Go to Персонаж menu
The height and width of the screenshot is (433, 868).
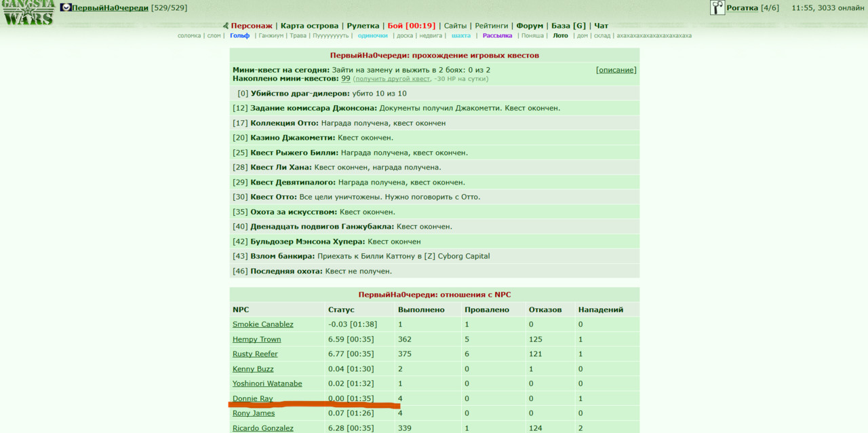point(252,26)
